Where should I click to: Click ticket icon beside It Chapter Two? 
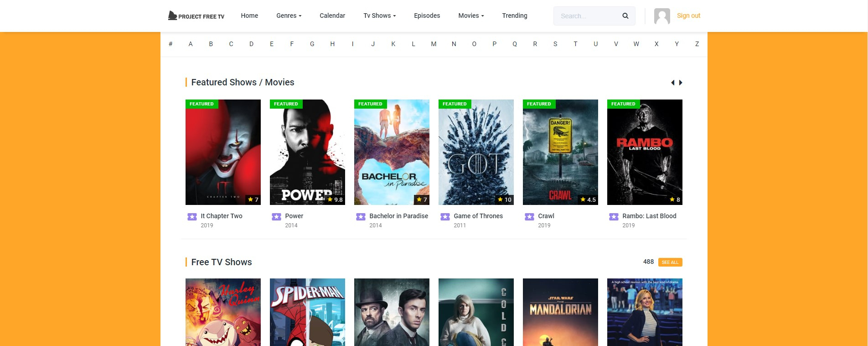192,217
